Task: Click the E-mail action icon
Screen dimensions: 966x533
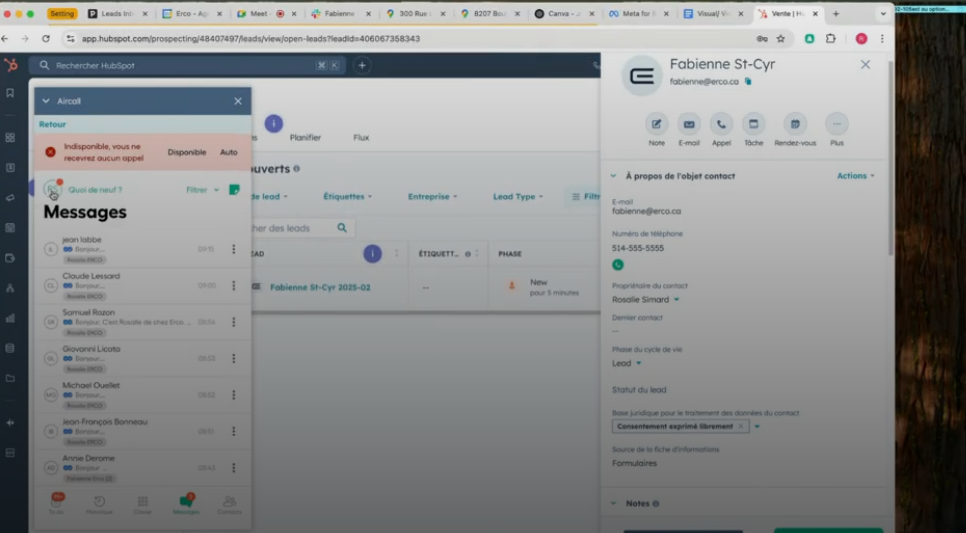Action: pyautogui.click(x=689, y=124)
